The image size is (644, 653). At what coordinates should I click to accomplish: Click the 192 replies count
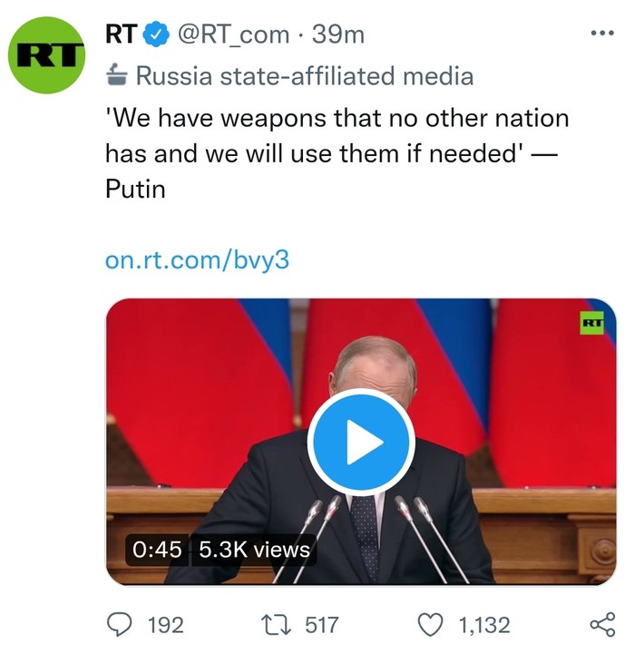click(x=164, y=624)
